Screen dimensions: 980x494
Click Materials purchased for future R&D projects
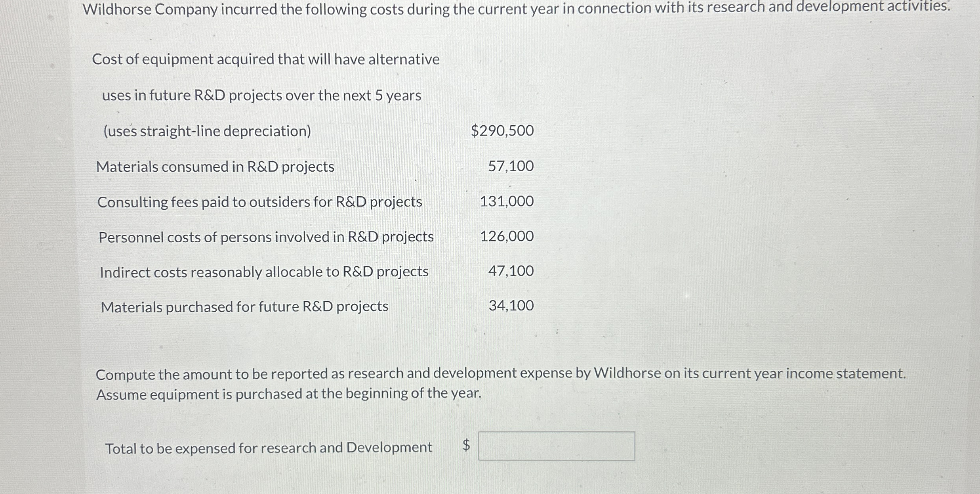coord(244,306)
